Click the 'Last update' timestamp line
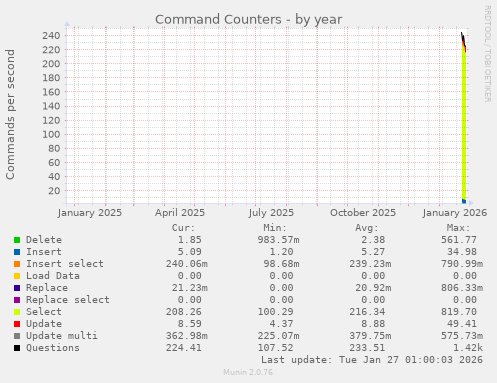 tap(372, 360)
